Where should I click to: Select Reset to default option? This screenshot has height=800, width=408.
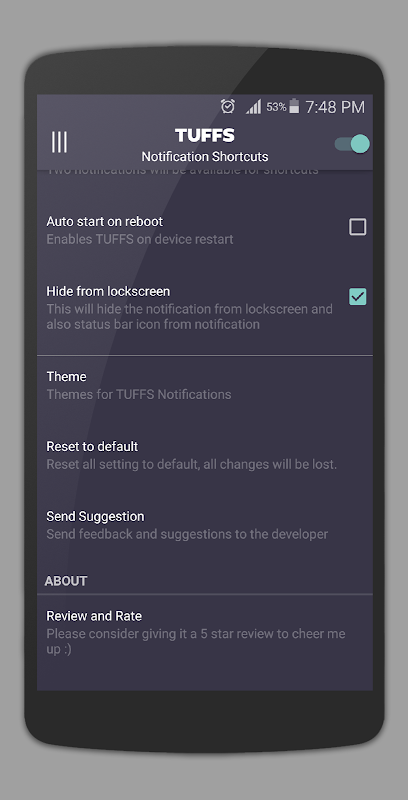click(205, 455)
